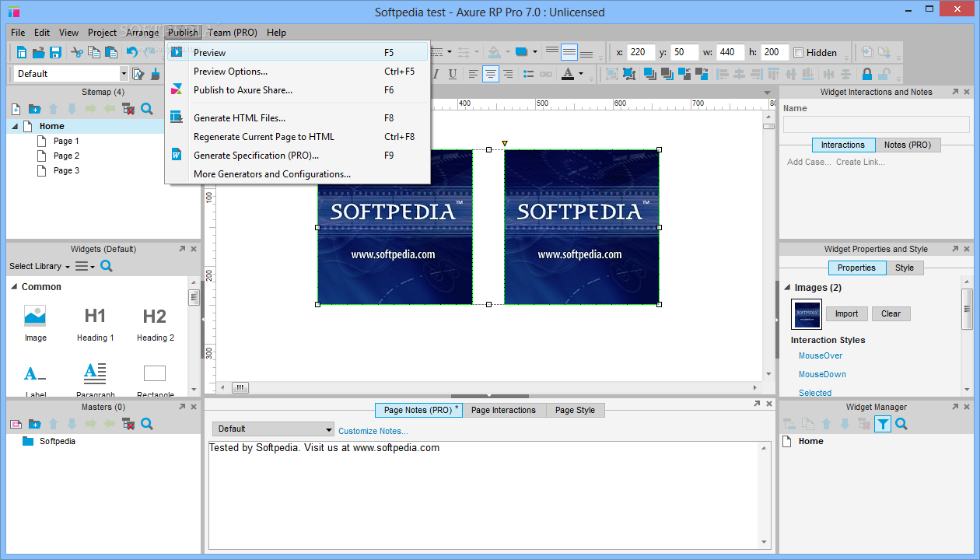Click the widget Name input field
Screen dimensions: 980x560
(x=876, y=124)
